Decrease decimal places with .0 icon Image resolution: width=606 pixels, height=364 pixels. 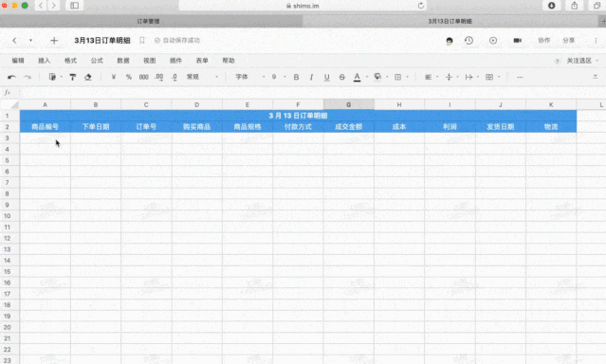[174, 77]
